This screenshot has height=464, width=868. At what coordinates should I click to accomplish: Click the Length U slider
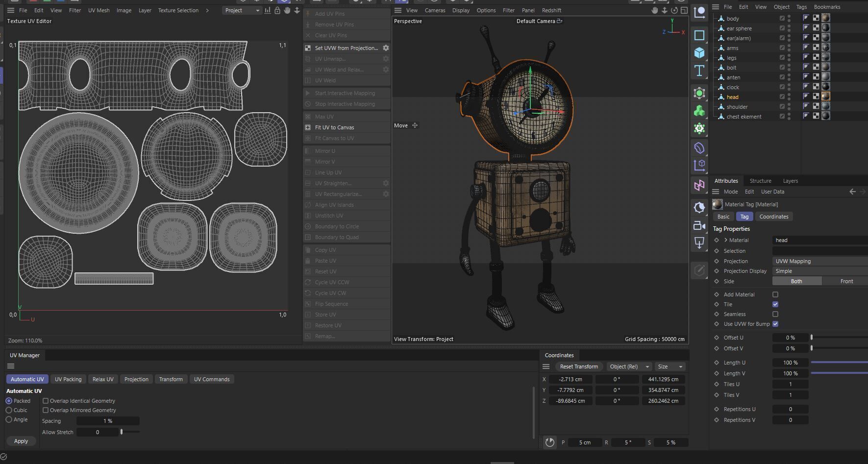(839, 363)
